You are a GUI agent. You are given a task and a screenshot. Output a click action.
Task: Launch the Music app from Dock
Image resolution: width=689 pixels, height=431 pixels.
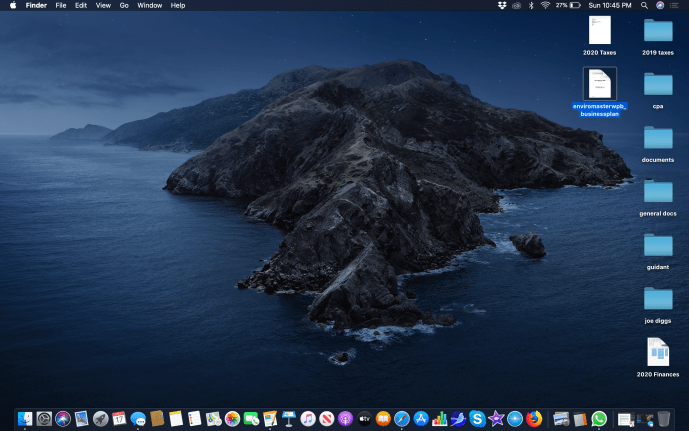[x=308, y=419]
